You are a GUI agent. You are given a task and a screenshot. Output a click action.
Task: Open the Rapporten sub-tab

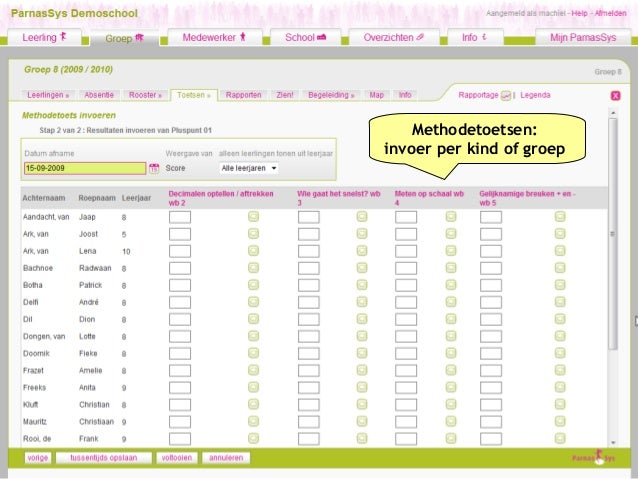[244, 95]
